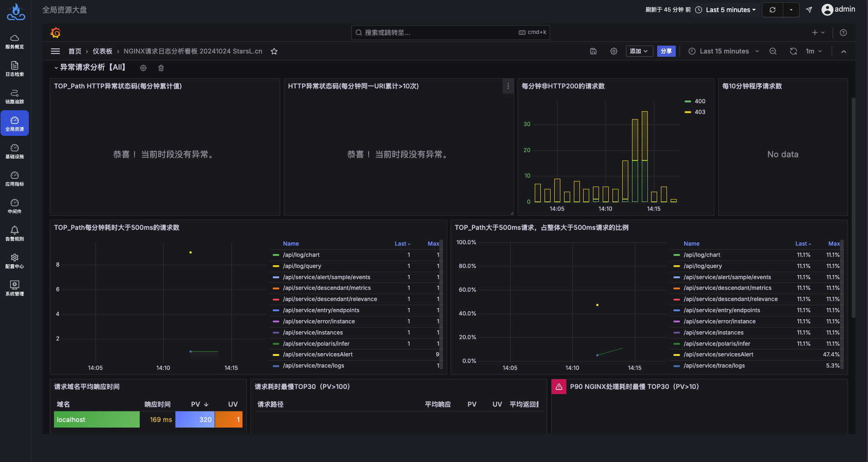The width and height of the screenshot is (868, 462).
Task: Open the 添加 dropdown in the toolbar
Action: click(639, 51)
